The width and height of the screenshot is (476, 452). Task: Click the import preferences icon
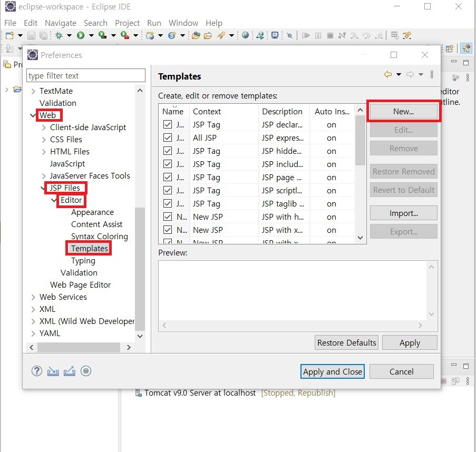[x=53, y=371]
